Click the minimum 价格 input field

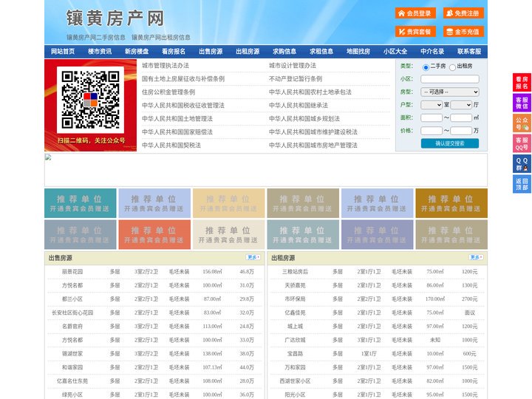pyautogui.click(x=432, y=131)
